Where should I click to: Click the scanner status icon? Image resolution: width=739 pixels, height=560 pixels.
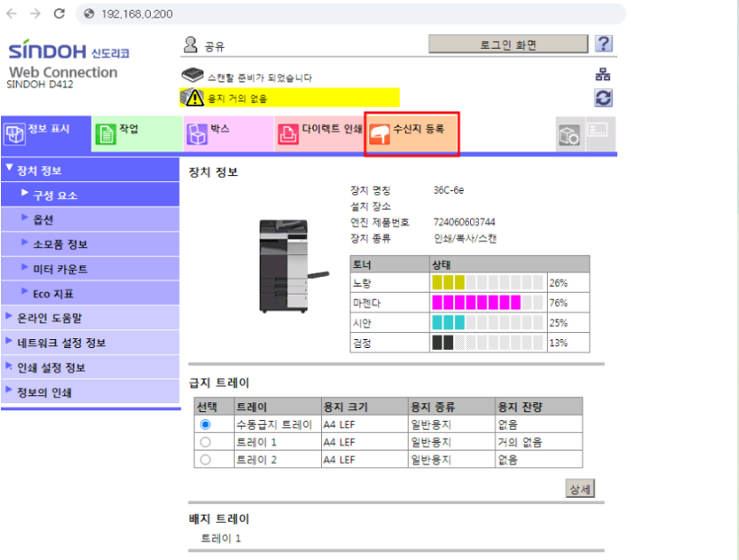point(192,75)
